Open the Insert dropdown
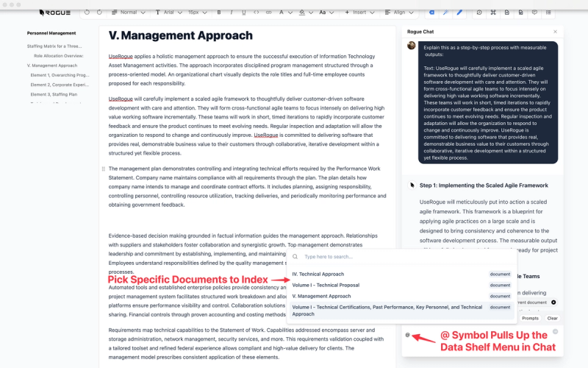The image size is (588, 368). coord(359,13)
